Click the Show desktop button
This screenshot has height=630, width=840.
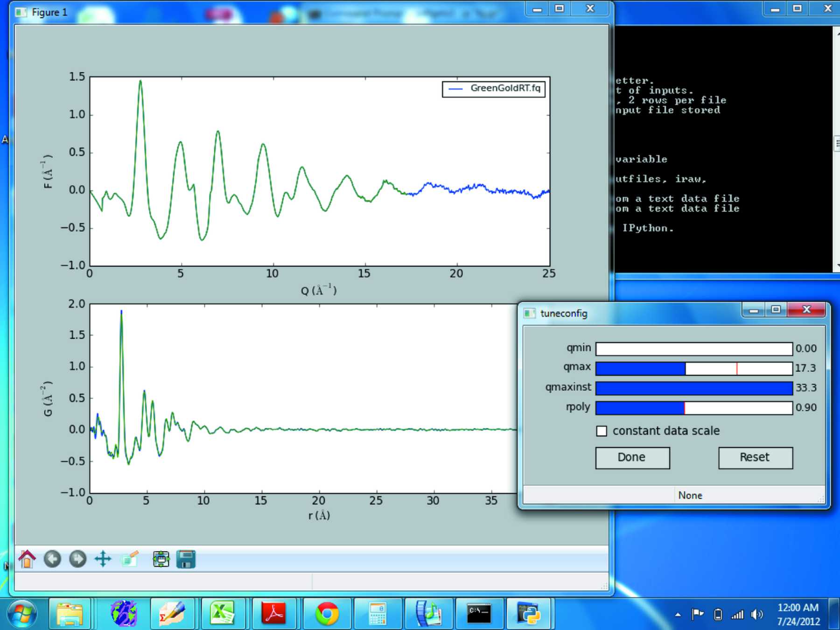pyautogui.click(x=834, y=614)
